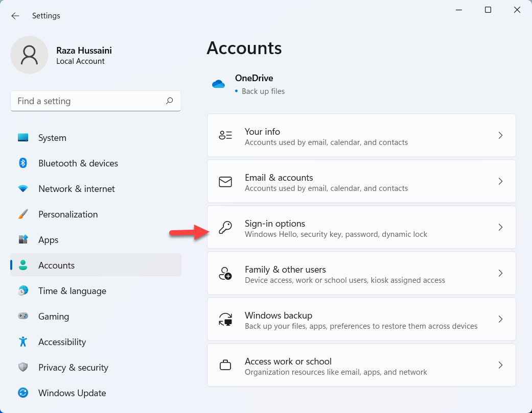Expand Email & accounts chevron arrow
The image size is (532, 413).
coord(500,181)
